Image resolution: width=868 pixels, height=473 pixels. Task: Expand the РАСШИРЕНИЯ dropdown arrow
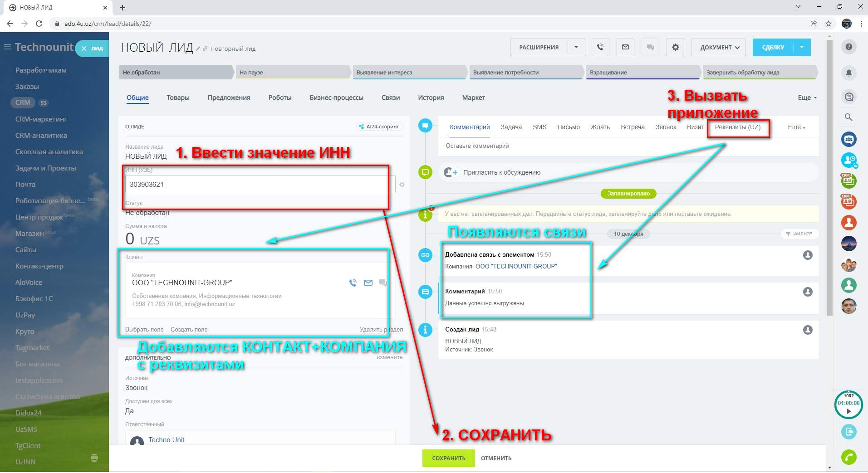[576, 47]
